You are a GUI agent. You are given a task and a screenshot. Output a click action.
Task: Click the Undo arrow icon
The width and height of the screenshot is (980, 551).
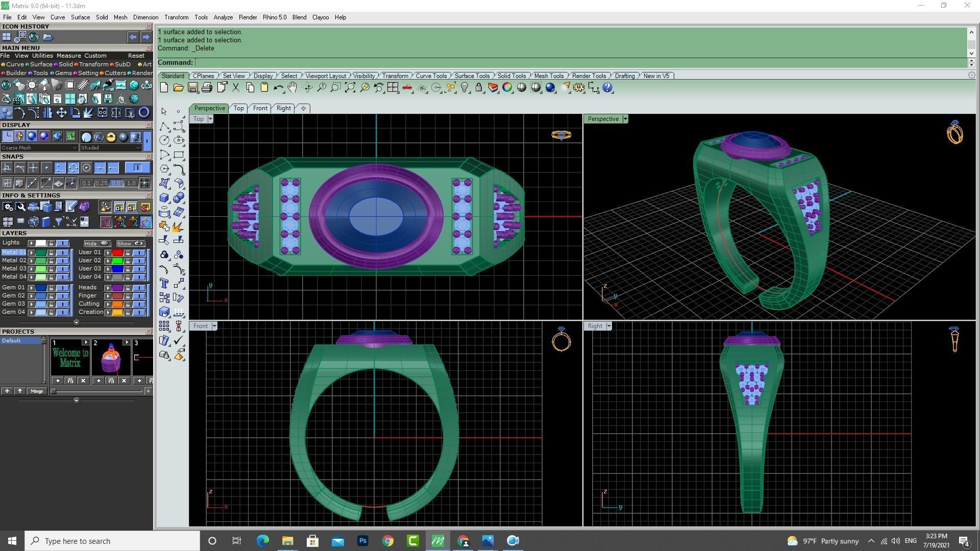click(278, 88)
